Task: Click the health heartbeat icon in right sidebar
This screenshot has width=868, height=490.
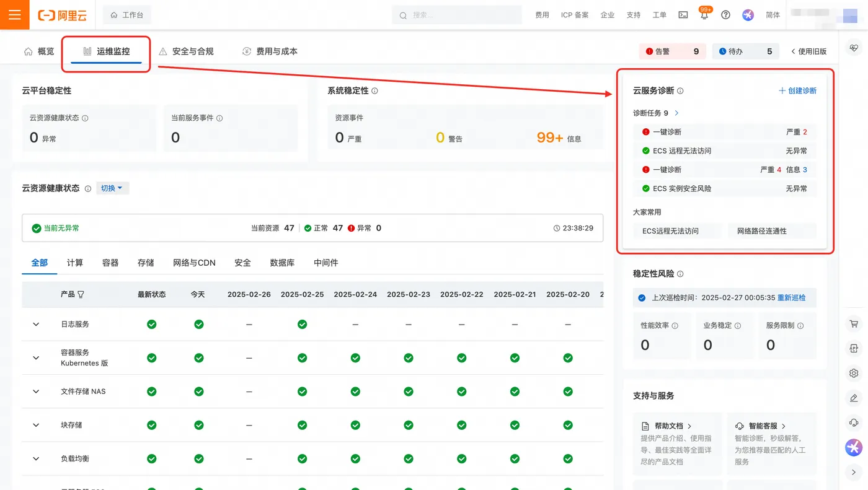Action: coord(854,48)
